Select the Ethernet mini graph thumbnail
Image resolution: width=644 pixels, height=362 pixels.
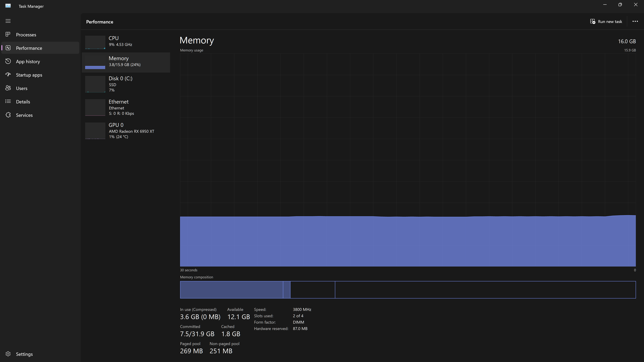click(x=95, y=107)
